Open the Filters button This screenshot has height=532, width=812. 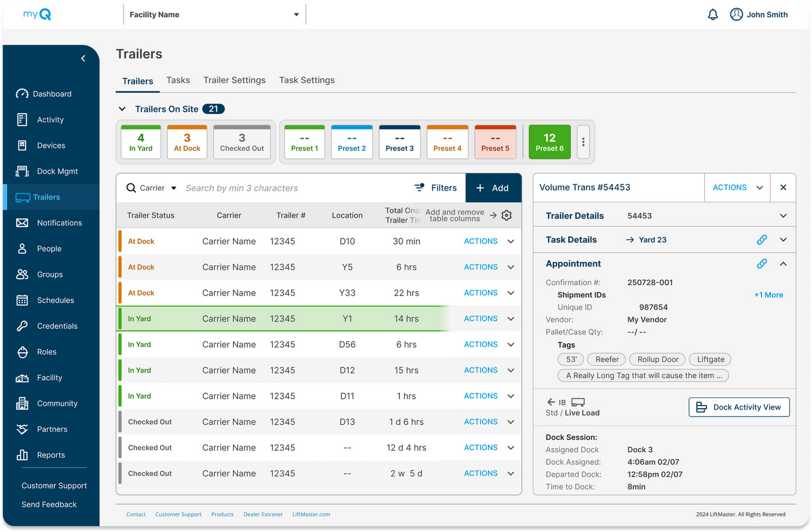436,188
